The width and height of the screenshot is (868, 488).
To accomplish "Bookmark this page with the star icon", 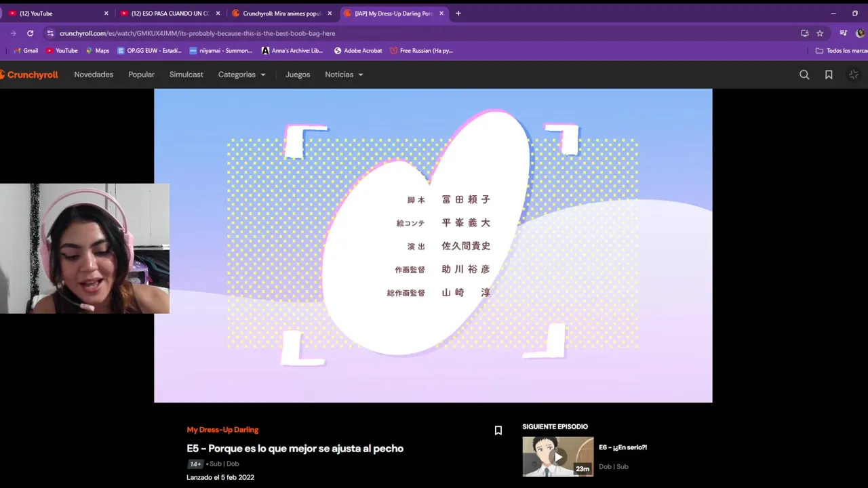I will click(x=820, y=33).
